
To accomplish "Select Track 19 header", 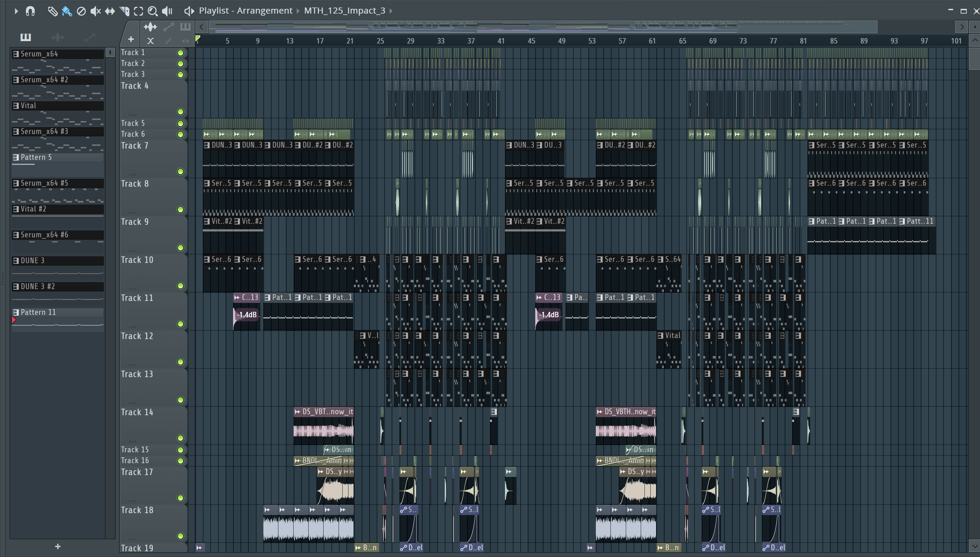I will coord(153,548).
